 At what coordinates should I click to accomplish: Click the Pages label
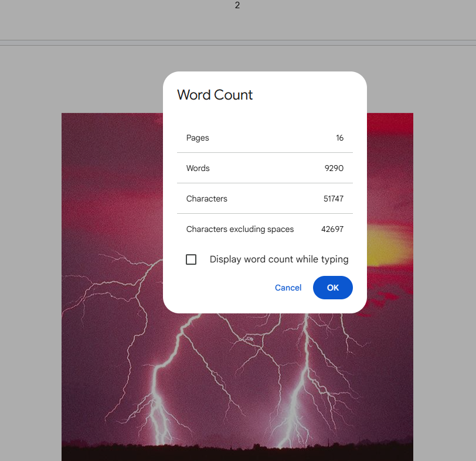pyautogui.click(x=198, y=138)
